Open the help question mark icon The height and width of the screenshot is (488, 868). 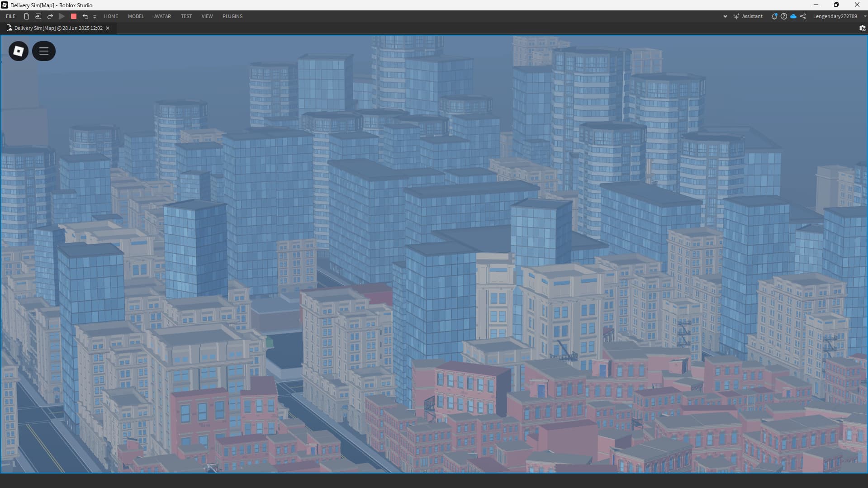click(x=784, y=16)
